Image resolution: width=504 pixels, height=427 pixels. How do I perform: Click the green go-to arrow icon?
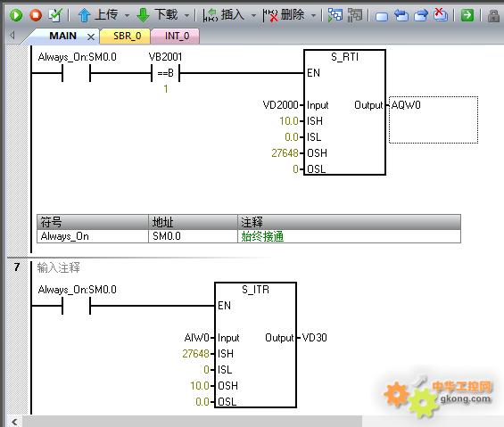[467, 15]
